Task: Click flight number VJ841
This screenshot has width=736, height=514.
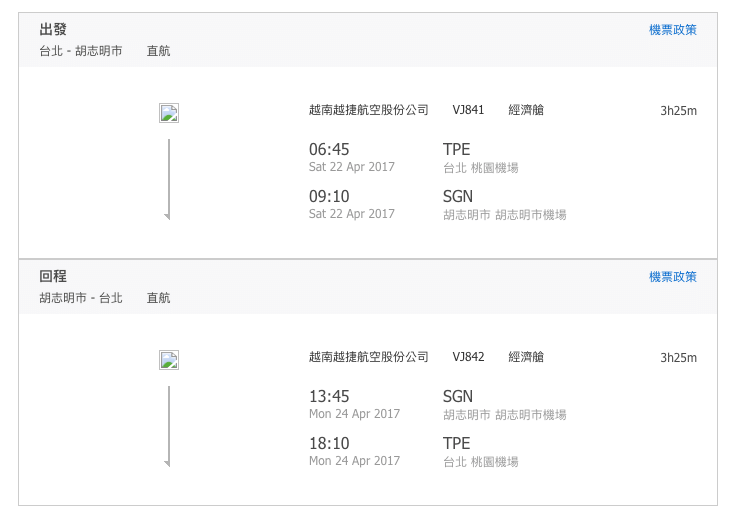Action: 468,110
